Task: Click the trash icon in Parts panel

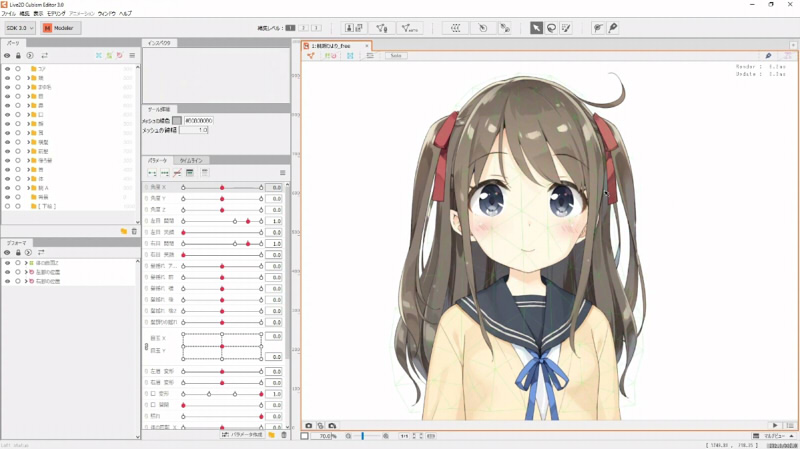Action: point(134,231)
